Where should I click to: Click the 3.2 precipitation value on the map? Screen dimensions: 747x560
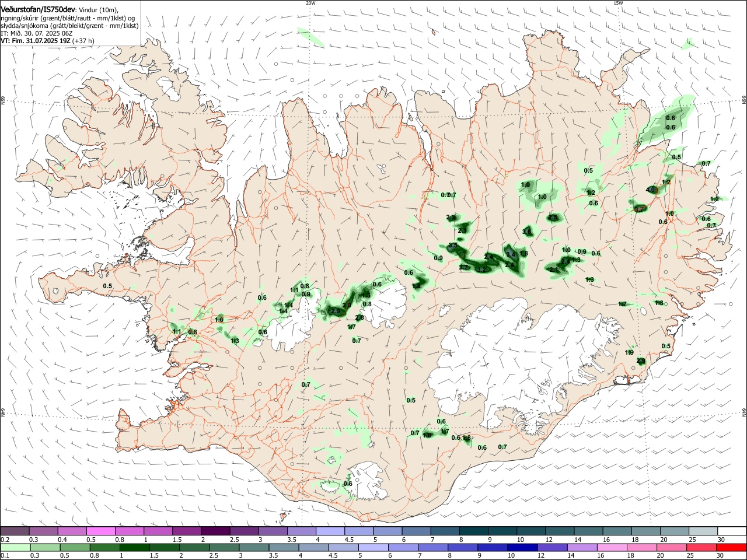click(x=481, y=269)
